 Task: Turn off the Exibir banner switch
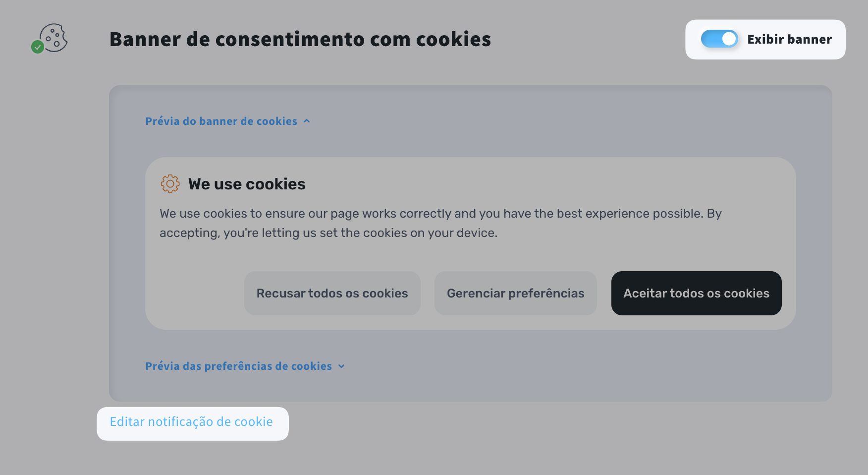click(x=719, y=39)
